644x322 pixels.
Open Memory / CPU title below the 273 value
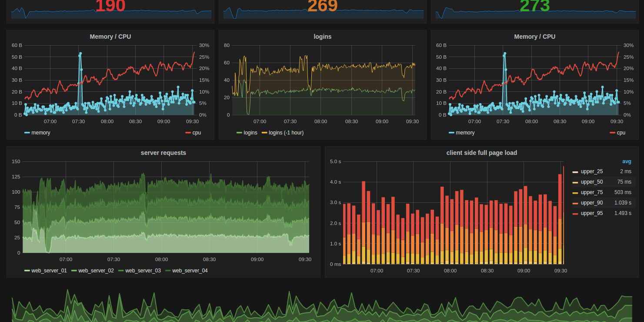coord(535,37)
